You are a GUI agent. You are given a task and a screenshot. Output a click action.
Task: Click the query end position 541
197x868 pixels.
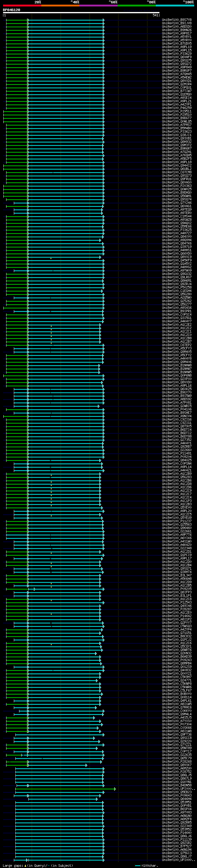pyautogui.click(x=155, y=15)
